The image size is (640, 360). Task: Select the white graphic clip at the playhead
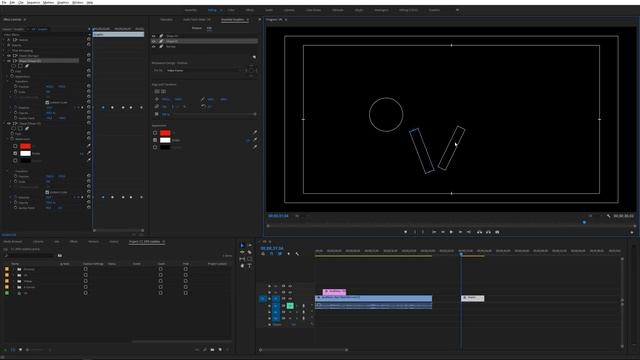pos(473,298)
